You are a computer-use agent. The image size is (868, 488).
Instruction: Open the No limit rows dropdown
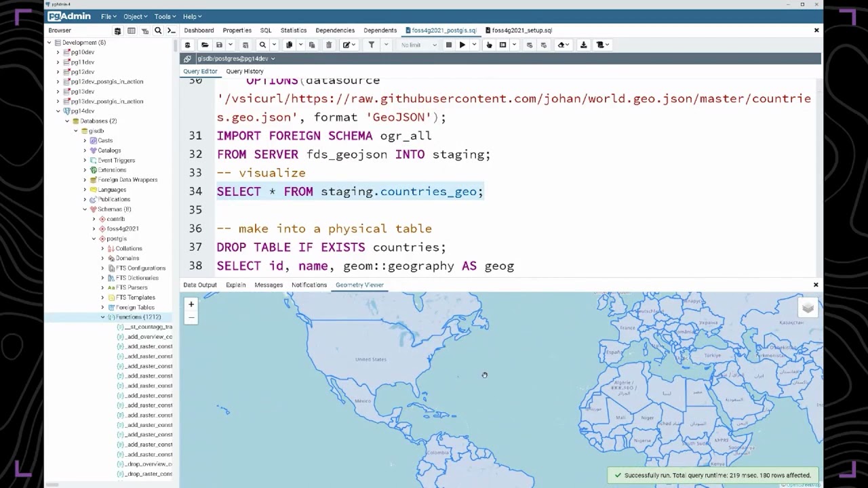click(x=418, y=45)
